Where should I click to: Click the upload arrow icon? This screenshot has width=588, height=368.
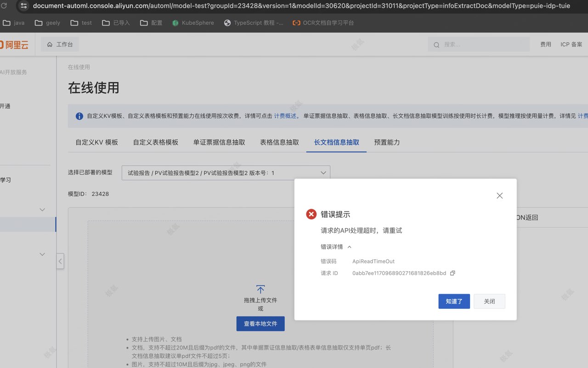[260, 289]
